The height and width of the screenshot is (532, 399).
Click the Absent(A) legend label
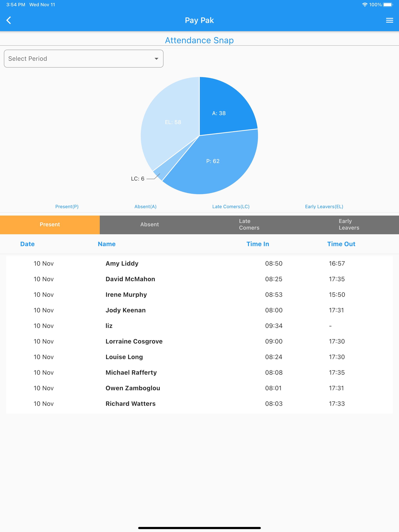[x=145, y=207]
